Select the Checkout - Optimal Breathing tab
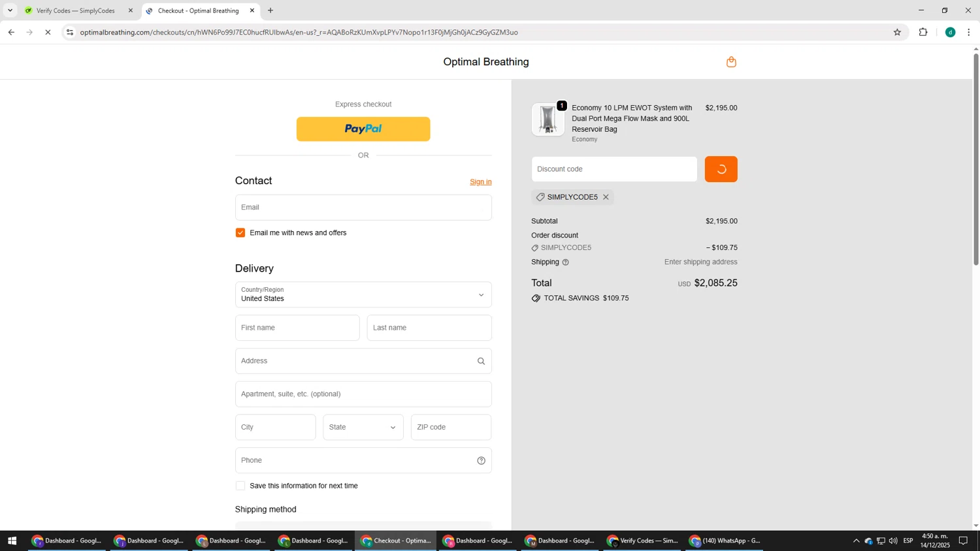Viewport: 980px width, 551px height. pyautogui.click(x=201, y=10)
